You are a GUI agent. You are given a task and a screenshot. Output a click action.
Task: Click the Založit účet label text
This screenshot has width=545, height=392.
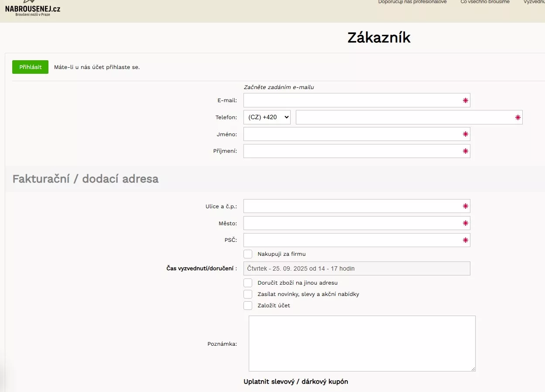click(274, 306)
